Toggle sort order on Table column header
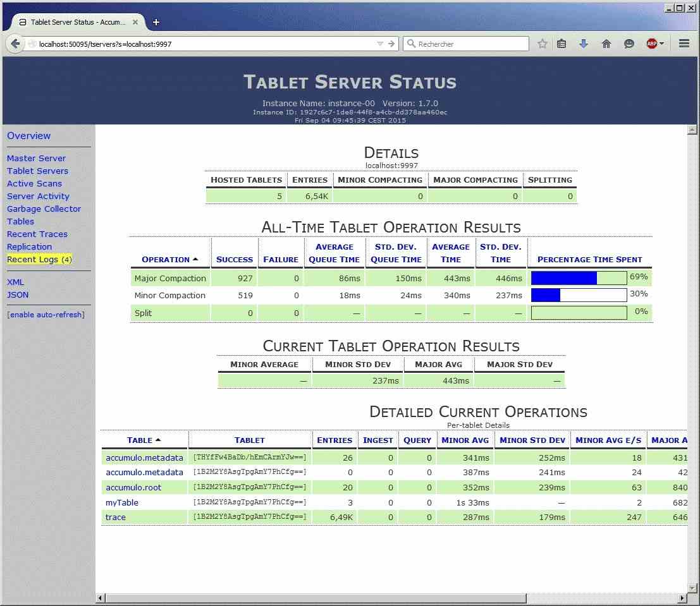 click(144, 440)
